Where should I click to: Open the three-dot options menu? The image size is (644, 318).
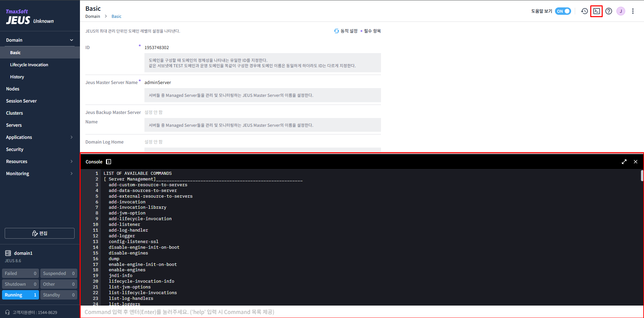[633, 11]
